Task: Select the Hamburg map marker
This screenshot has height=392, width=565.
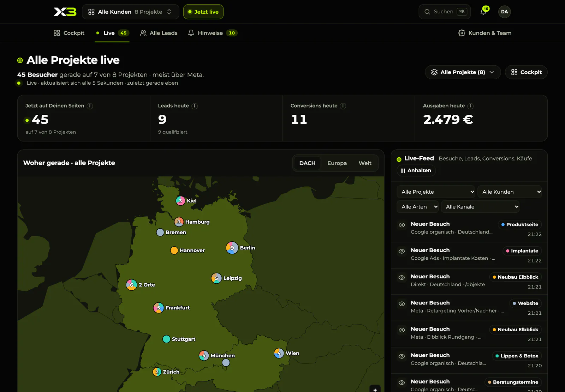Action: [179, 222]
